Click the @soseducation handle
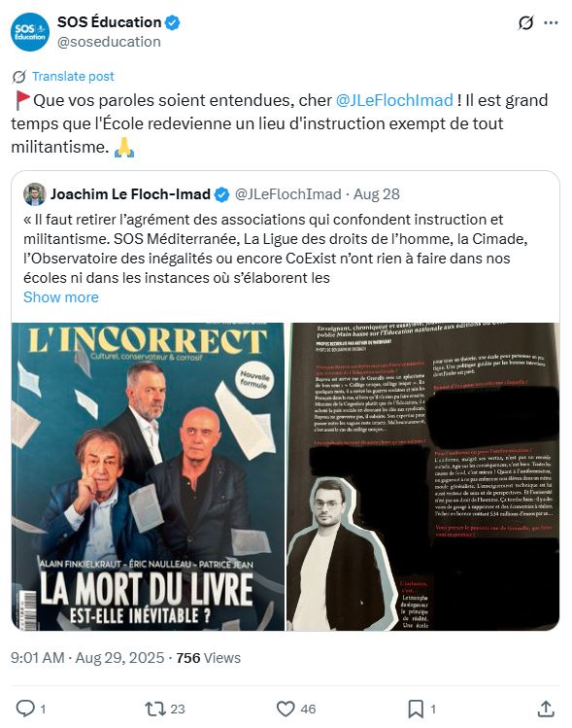The image size is (572, 728). pos(109,42)
